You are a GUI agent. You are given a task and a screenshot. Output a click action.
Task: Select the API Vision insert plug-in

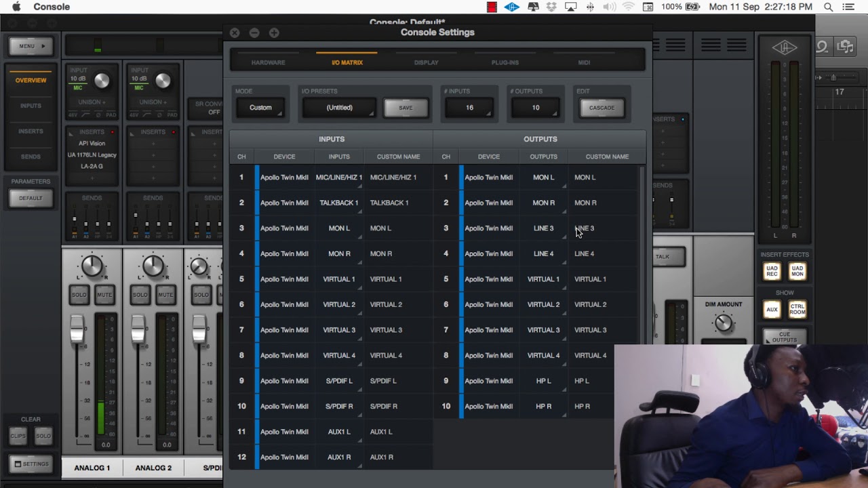click(92, 144)
